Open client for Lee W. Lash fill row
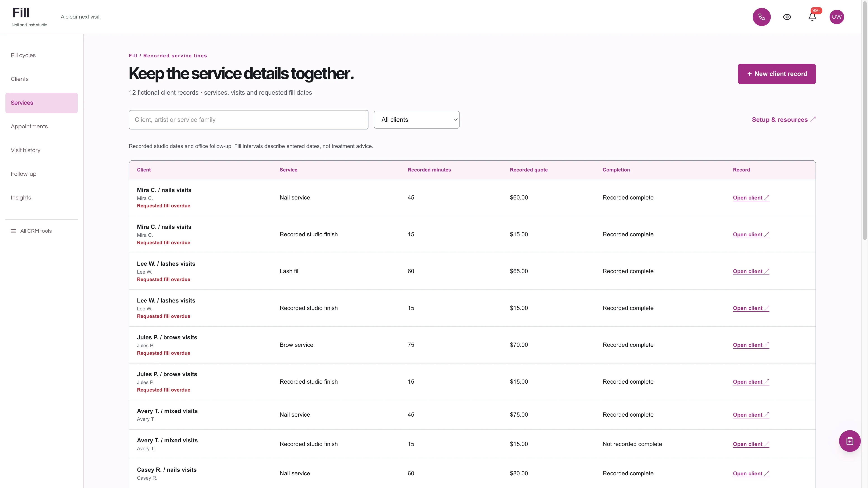Screen dimensions: 868x488 click(751, 271)
